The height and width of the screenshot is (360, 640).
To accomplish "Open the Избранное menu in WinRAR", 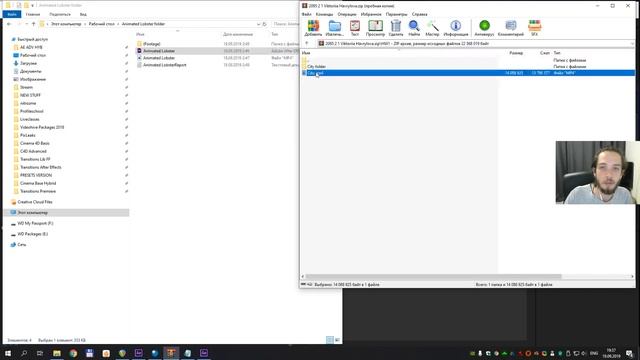I will tap(371, 14).
